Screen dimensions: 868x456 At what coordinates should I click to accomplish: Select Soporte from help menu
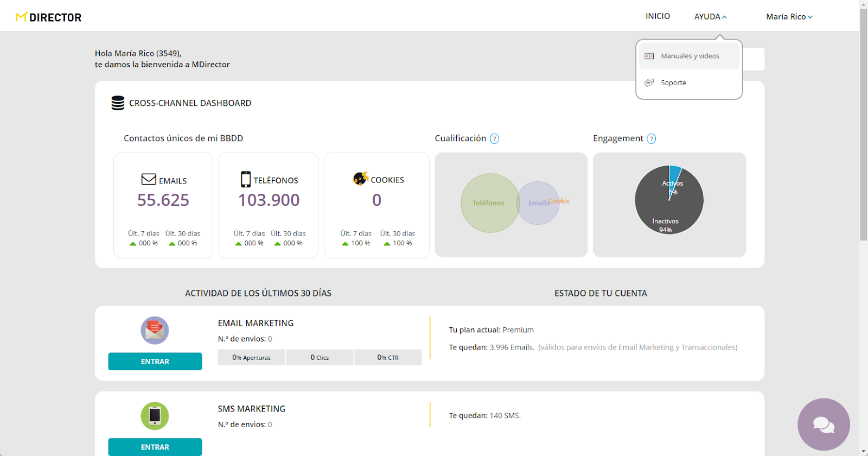tap(673, 83)
